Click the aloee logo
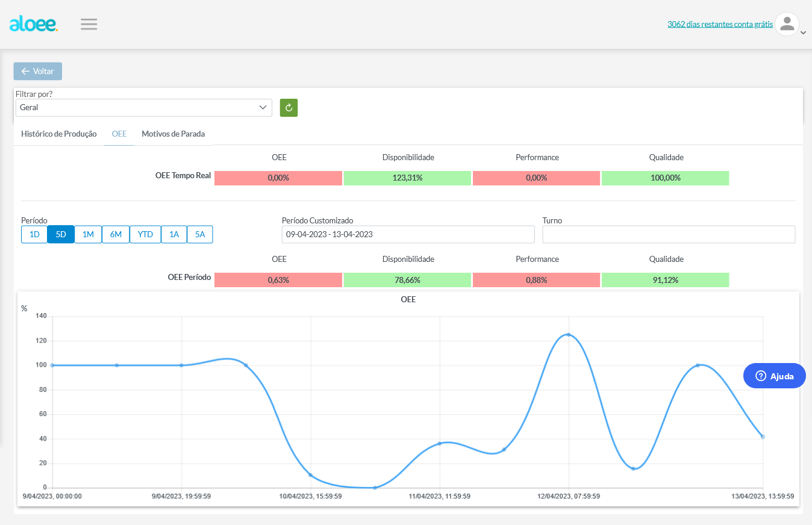Screen dimensions: 812x525 pos(34,24)
